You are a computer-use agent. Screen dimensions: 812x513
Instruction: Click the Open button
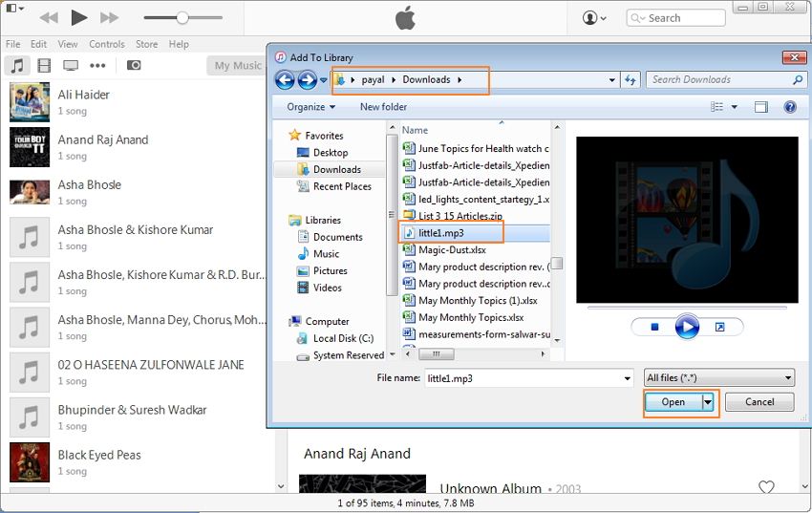673,402
